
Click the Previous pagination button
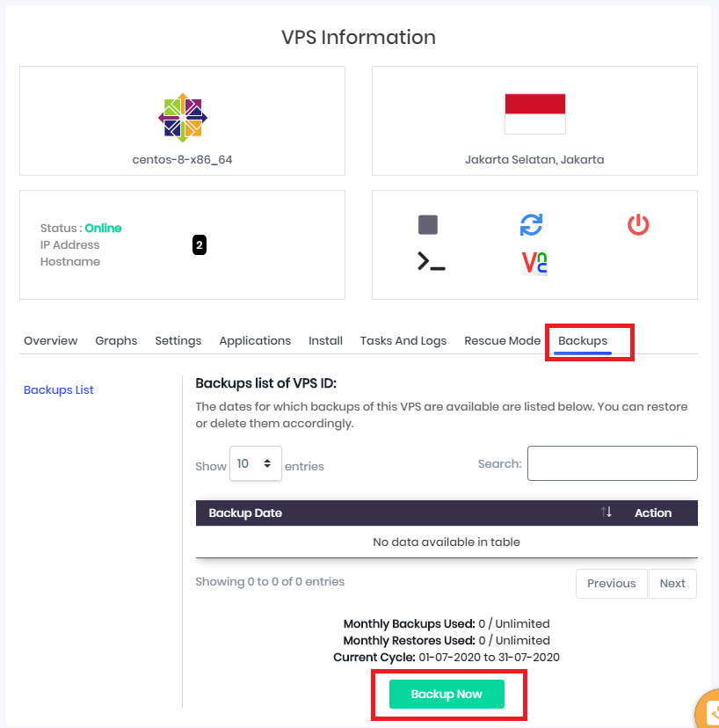click(x=611, y=583)
